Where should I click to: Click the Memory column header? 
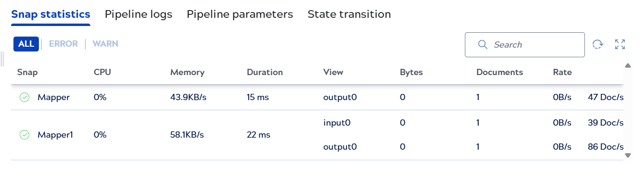[x=187, y=73]
